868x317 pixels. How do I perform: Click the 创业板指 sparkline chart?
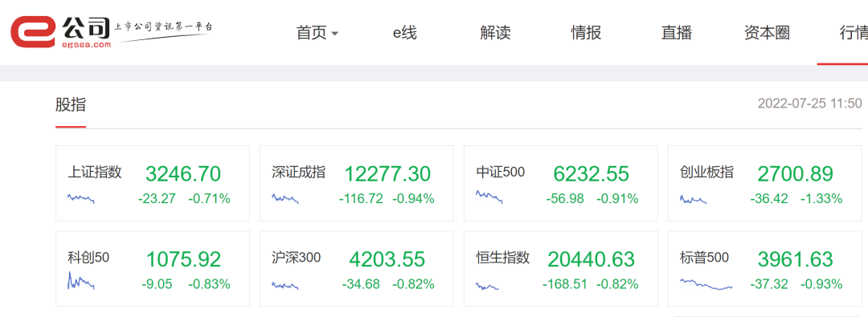[693, 199]
